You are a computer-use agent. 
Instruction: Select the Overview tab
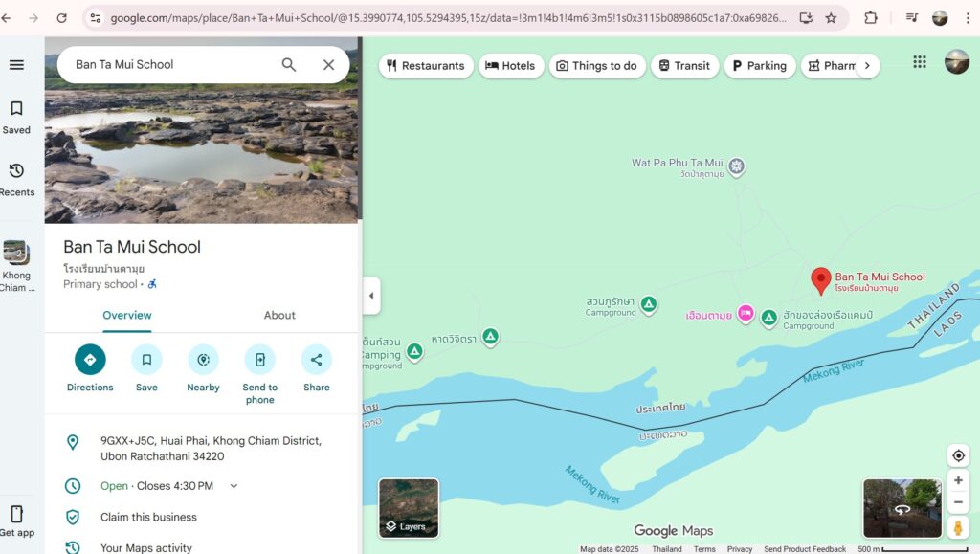pos(127,315)
